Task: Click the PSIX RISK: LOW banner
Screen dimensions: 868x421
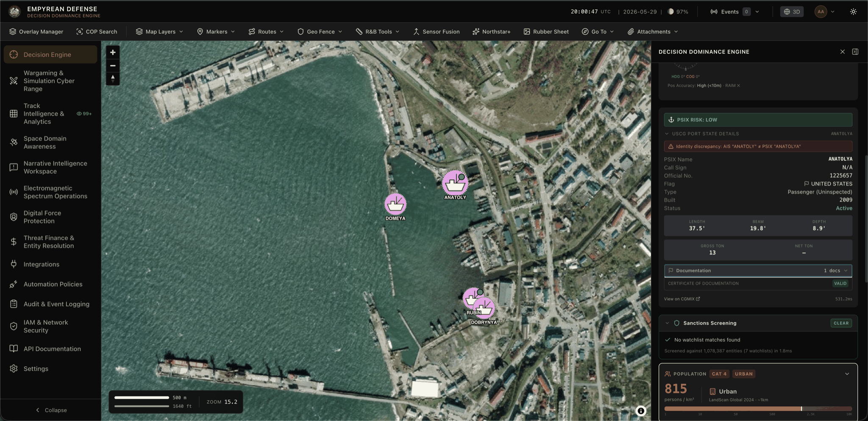Action: [x=758, y=120]
